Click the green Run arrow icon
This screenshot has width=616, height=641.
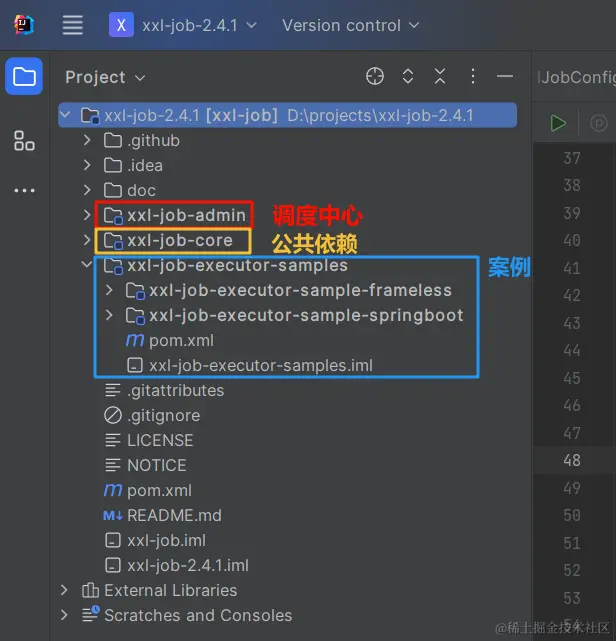[558, 123]
